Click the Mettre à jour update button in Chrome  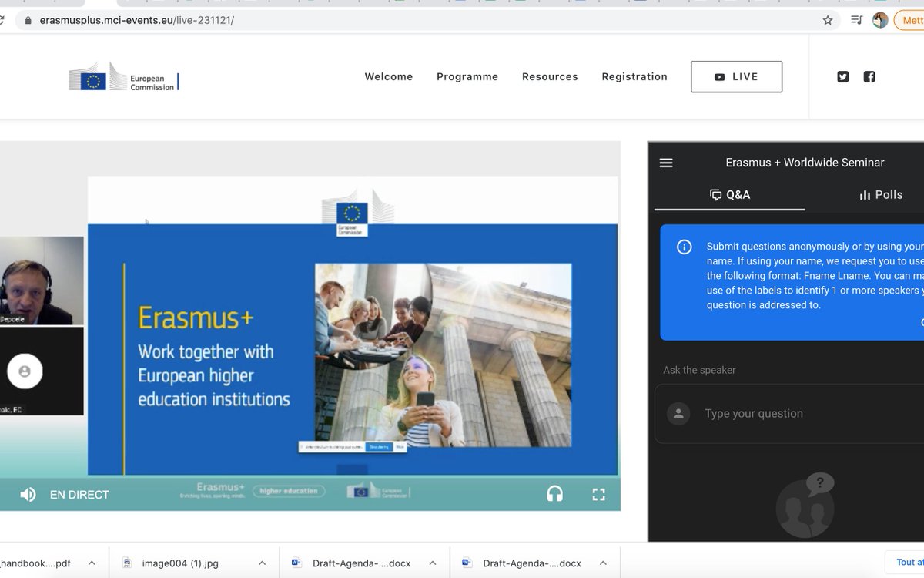point(909,20)
